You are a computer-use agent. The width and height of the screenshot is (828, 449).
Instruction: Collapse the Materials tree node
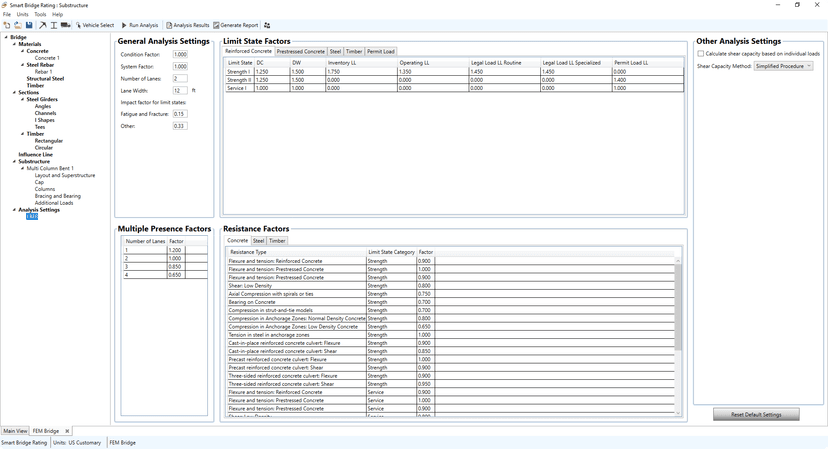click(14, 44)
